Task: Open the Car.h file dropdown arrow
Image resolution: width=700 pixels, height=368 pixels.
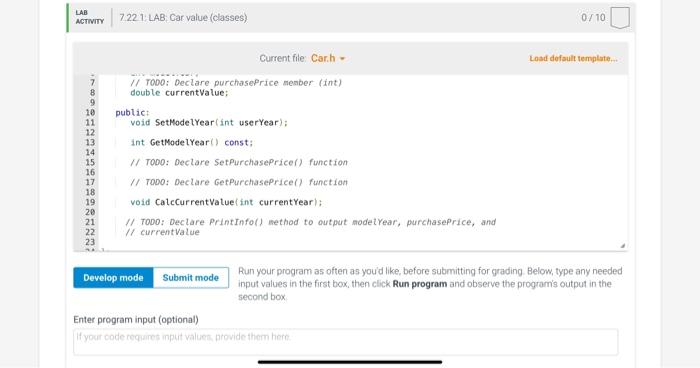Action: (342, 59)
